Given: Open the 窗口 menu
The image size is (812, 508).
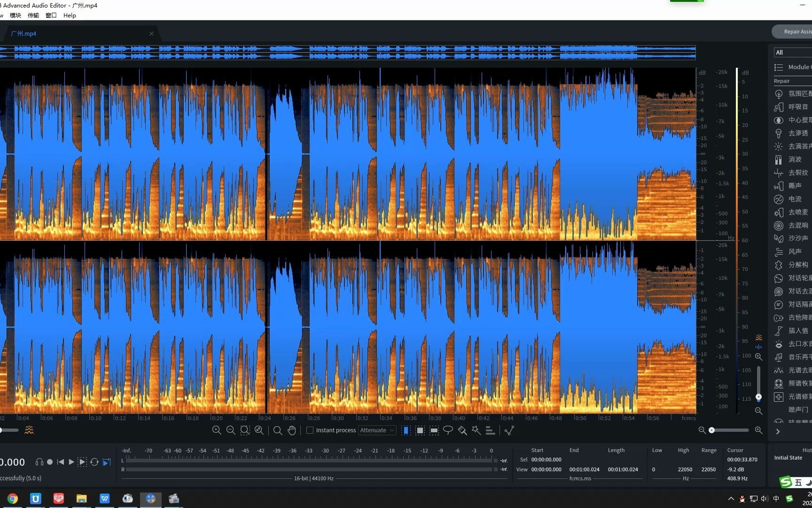Looking at the screenshot, I should tap(51, 15).
